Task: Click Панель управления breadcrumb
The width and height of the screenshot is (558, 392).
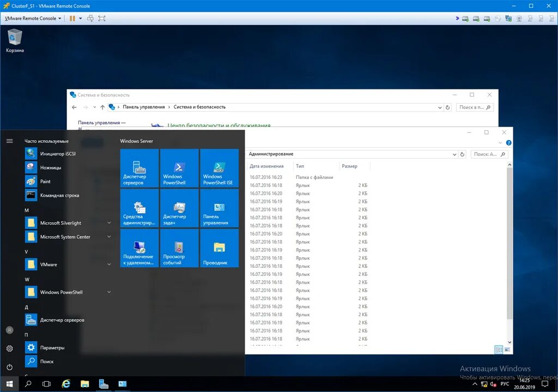Action: pyautogui.click(x=144, y=107)
